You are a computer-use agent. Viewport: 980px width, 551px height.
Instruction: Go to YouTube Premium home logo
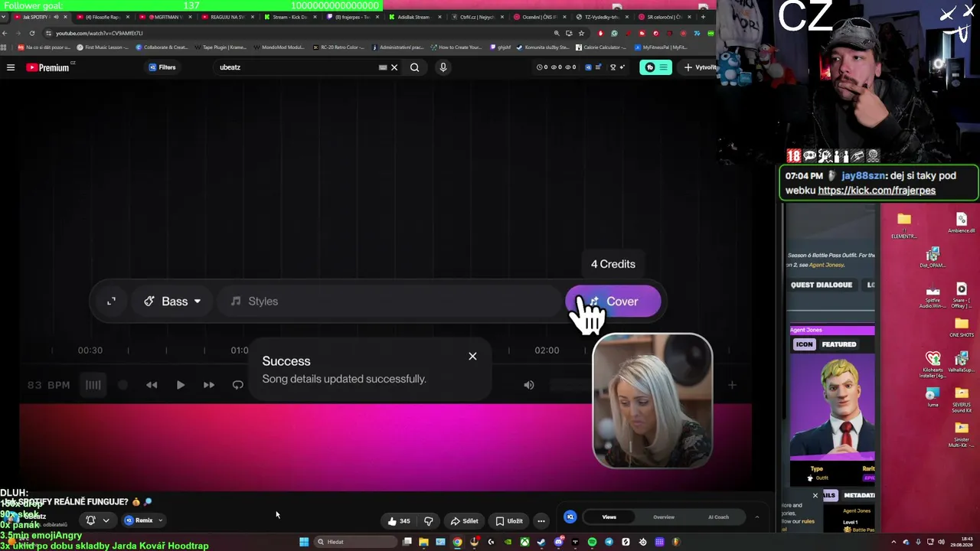tap(48, 67)
